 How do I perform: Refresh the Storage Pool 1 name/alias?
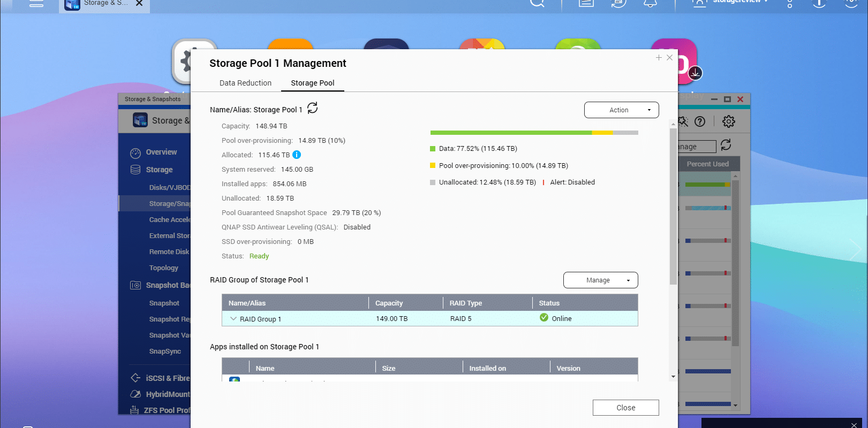click(313, 108)
